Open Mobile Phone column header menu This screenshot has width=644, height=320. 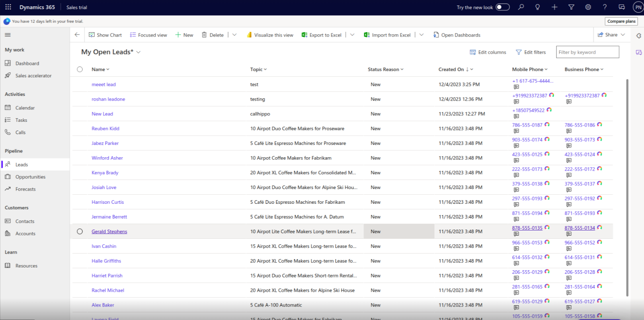(x=530, y=69)
